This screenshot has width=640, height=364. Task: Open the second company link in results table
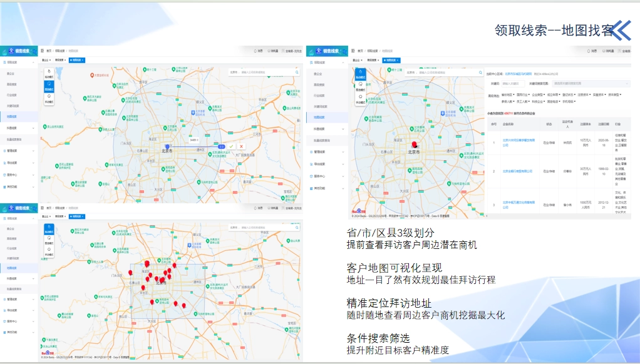(517, 171)
